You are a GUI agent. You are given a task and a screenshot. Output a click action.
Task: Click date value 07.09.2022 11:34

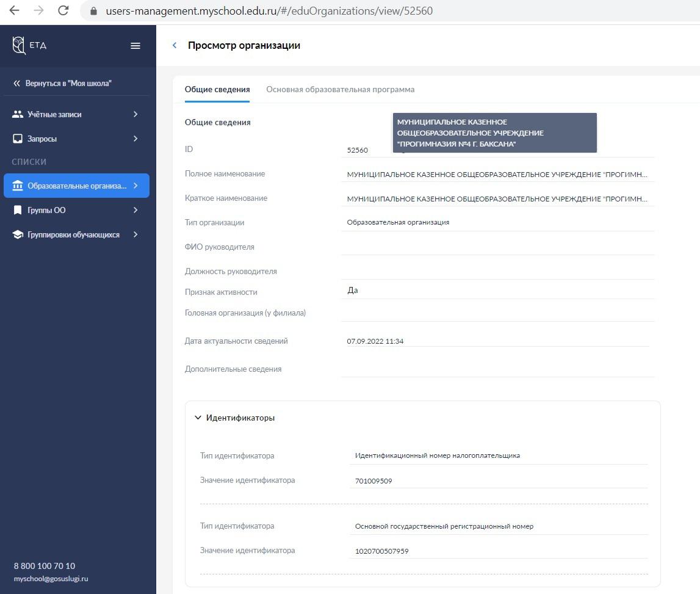pyautogui.click(x=375, y=341)
